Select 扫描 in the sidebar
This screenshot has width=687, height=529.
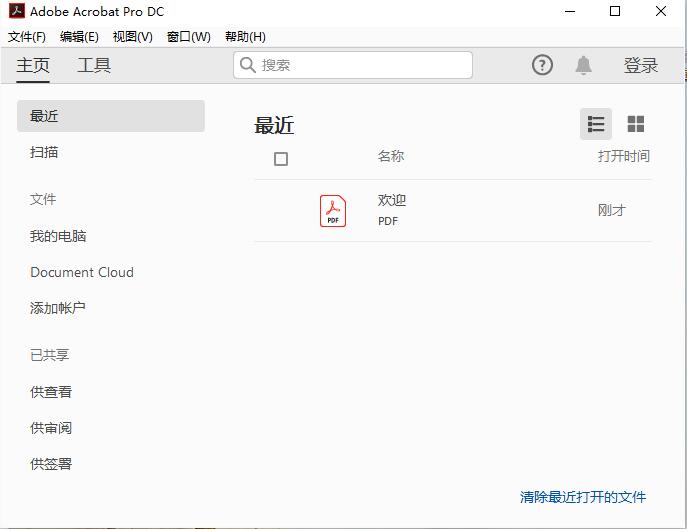(44, 152)
